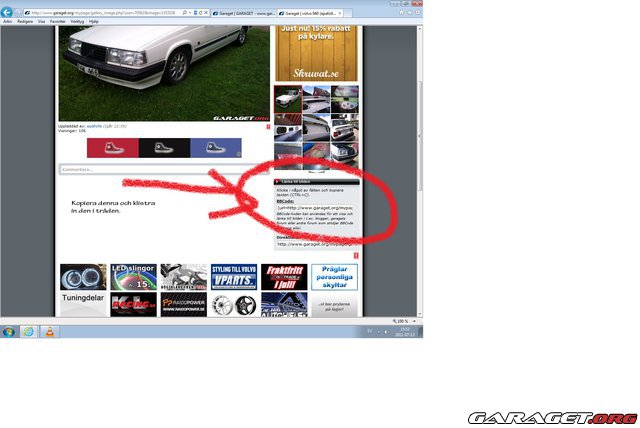
Task: Open the Arkiv menu
Action: coord(7,20)
